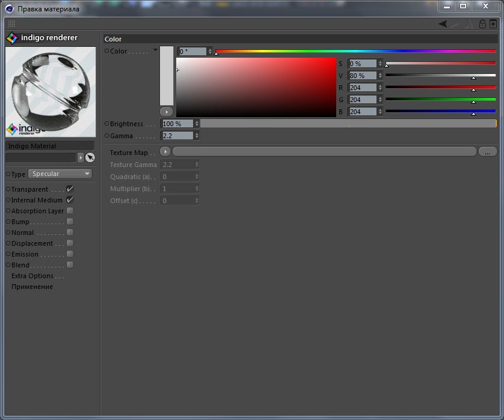Click the long Texture Map file bar
504x420 pixels.
coord(324,152)
